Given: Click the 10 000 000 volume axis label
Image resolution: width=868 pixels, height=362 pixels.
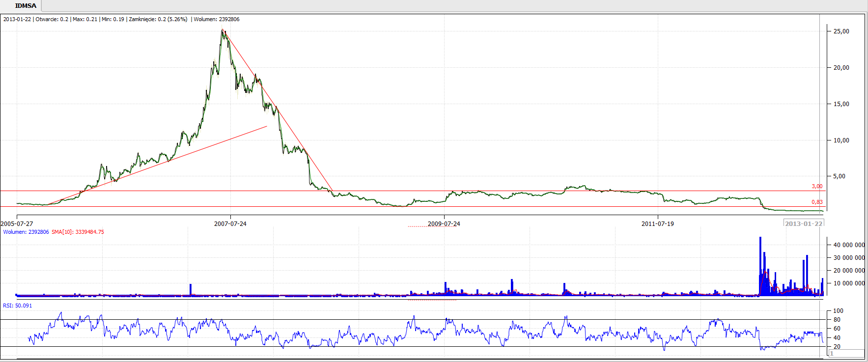Looking at the screenshot, I should coord(849,283).
